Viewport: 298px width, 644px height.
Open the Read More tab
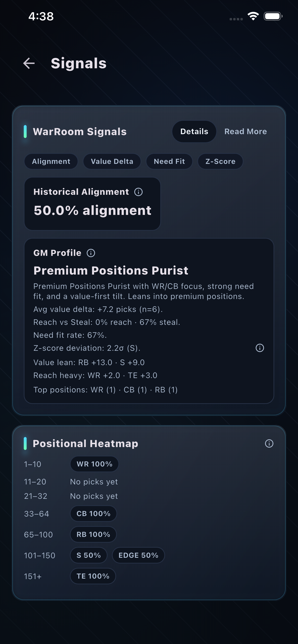(x=246, y=131)
